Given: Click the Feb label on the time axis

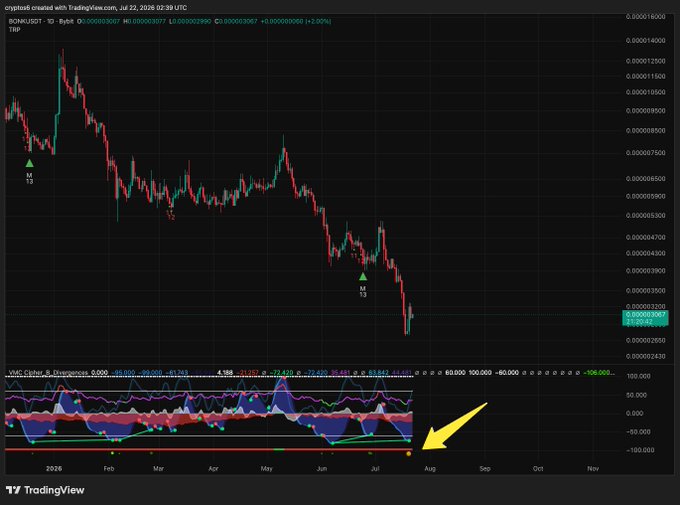Looking at the screenshot, I should 109,468.
